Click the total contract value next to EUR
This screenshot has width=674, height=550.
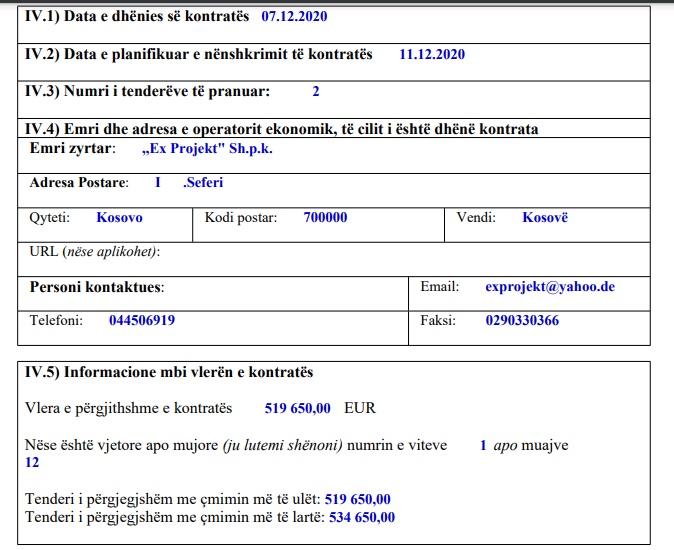tap(297, 408)
